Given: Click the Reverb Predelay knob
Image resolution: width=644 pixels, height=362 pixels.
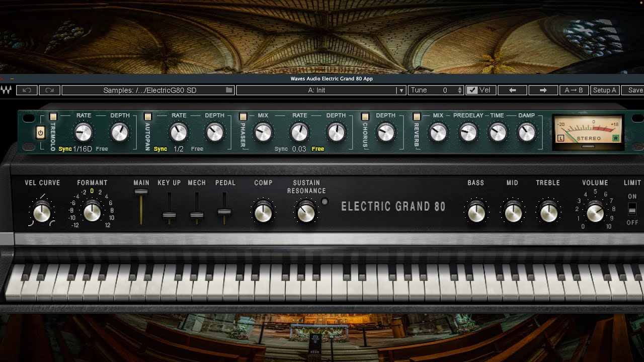Looking at the screenshot, I should pos(468,133).
